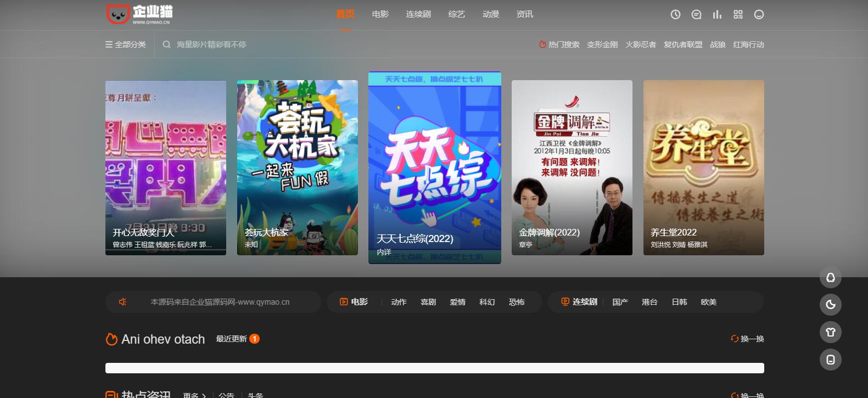Open the skin theme t-shirt button
The image size is (868, 398).
[831, 332]
